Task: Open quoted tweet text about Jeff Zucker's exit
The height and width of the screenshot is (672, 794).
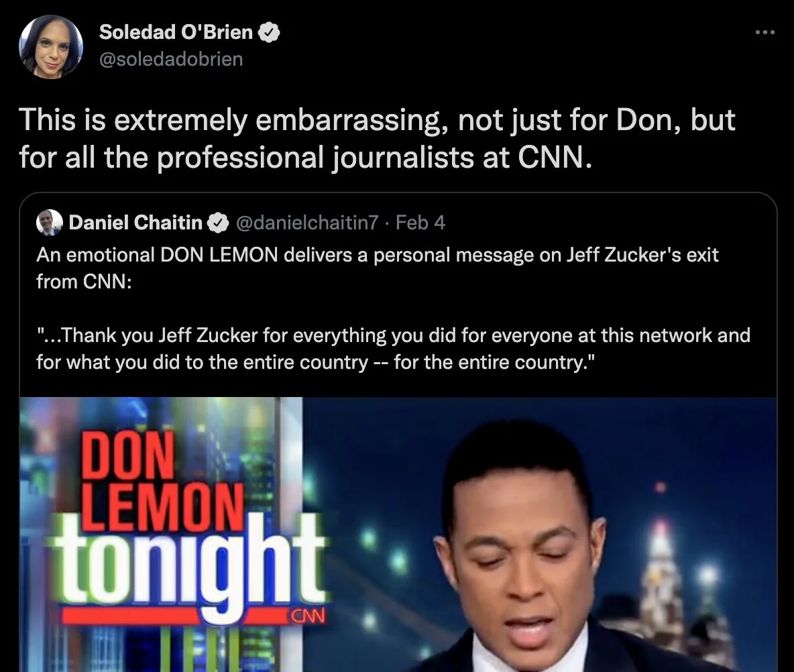Action: point(378,268)
